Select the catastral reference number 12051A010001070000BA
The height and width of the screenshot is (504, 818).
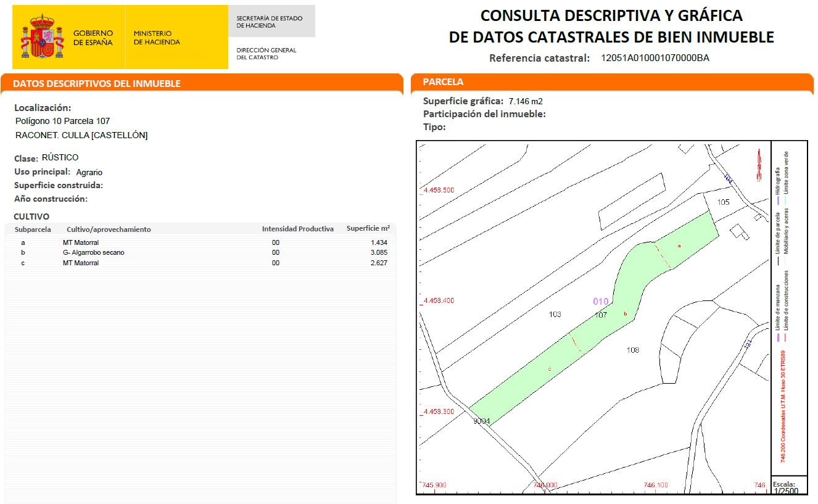coord(655,59)
